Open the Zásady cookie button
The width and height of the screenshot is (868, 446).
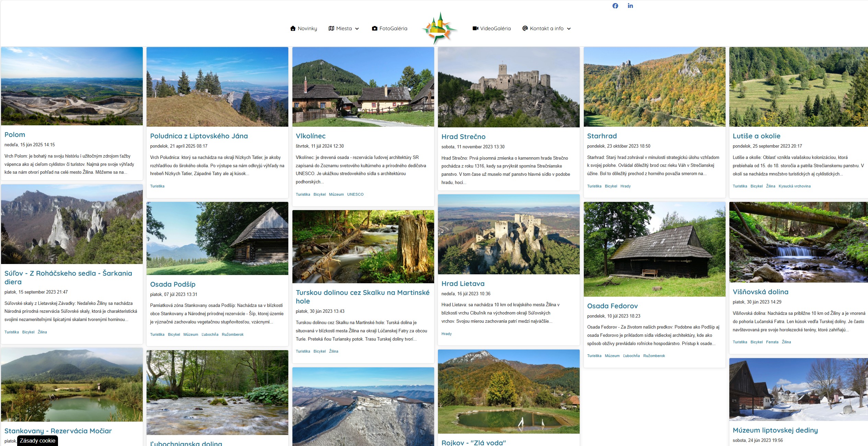[37, 441]
